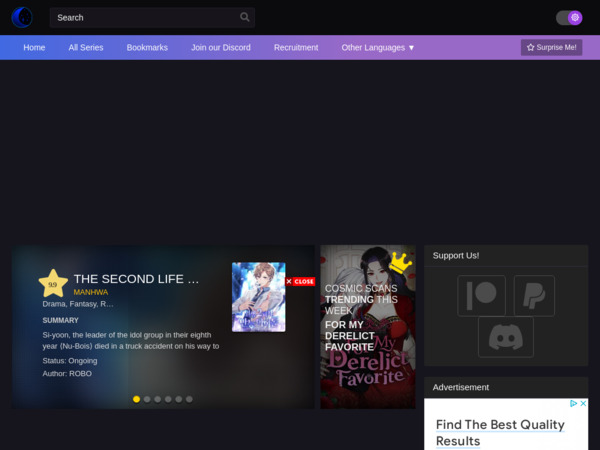
Task: Click the 9.9 star rating badge
Action: click(x=53, y=284)
